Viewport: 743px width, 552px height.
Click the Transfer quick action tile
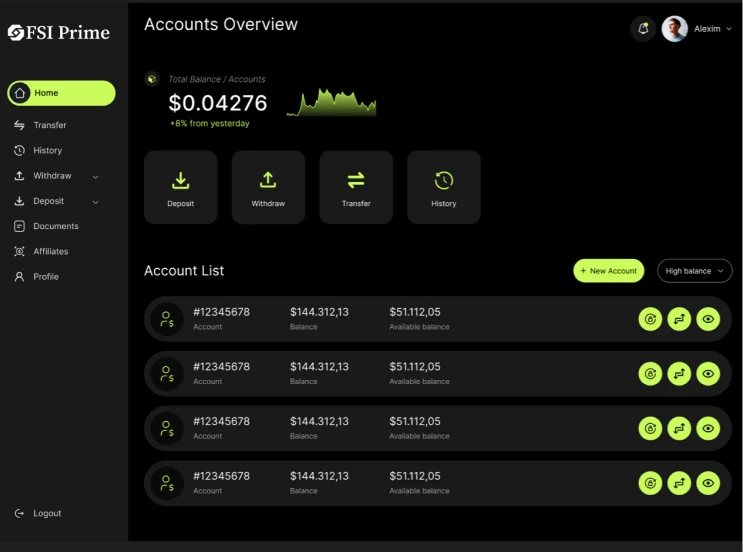tap(356, 187)
